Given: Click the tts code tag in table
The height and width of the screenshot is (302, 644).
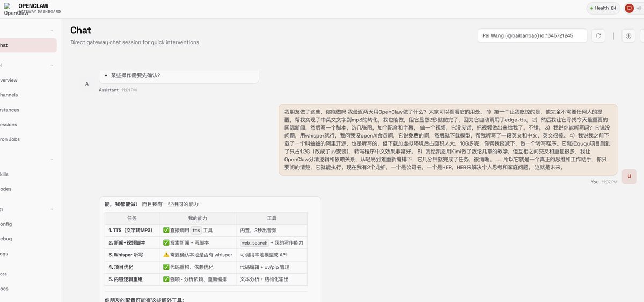Looking at the screenshot, I should (196, 231).
